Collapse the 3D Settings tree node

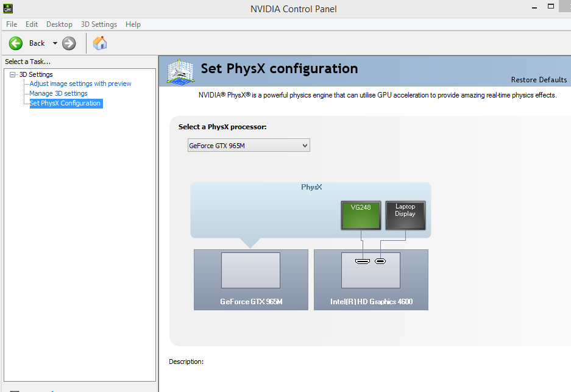click(x=12, y=75)
